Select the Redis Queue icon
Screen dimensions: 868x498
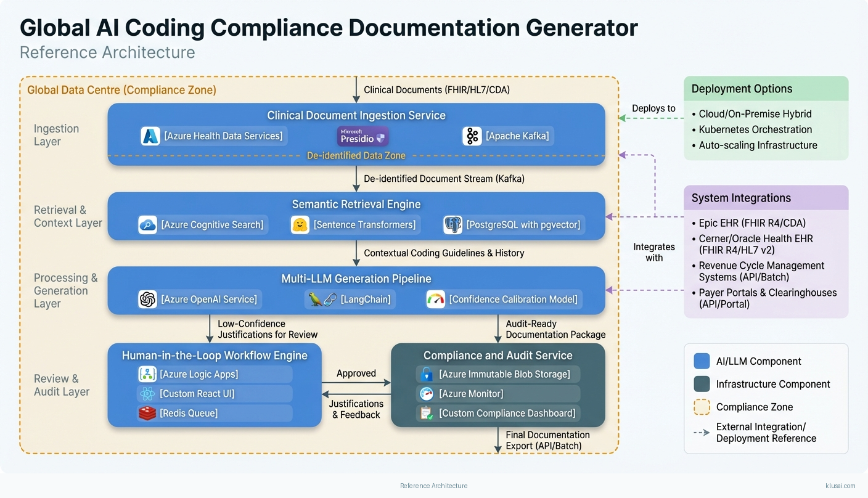click(x=147, y=414)
